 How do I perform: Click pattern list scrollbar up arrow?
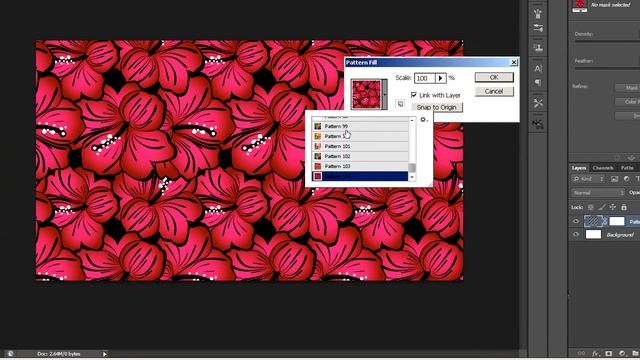click(412, 120)
